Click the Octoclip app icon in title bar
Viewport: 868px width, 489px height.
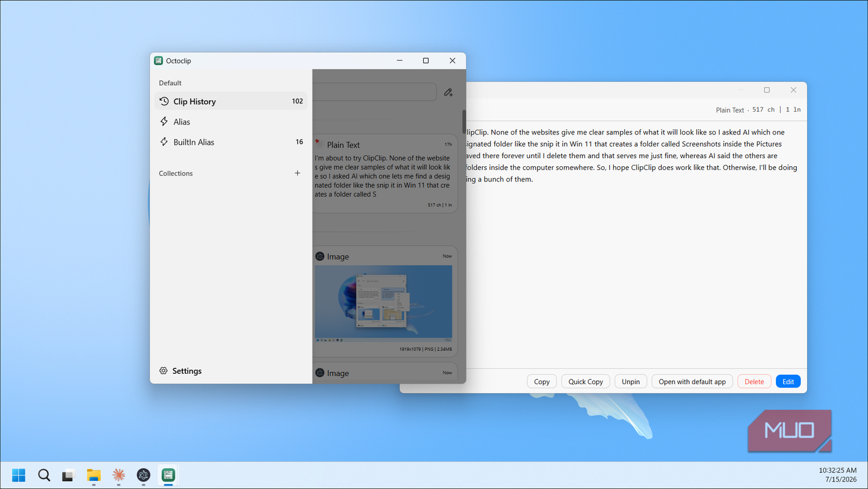[x=159, y=60]
